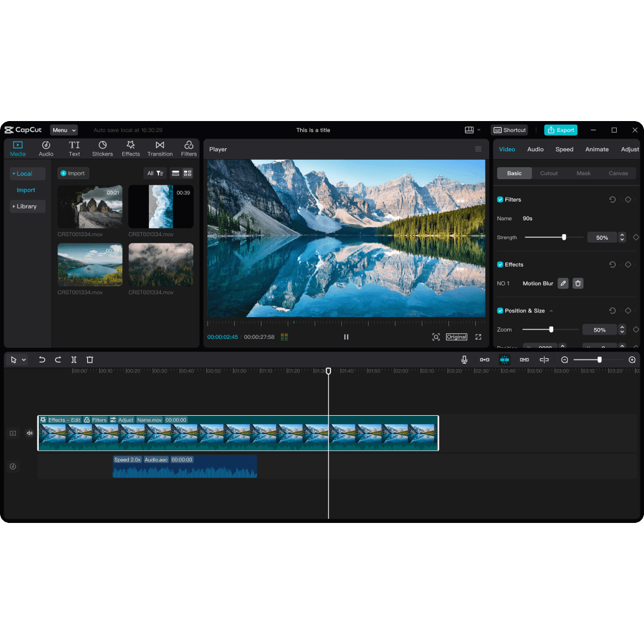This screenshot has height=644, width=644.
Task: Enter fullscreen preview in player
Action: coord(478,337)
